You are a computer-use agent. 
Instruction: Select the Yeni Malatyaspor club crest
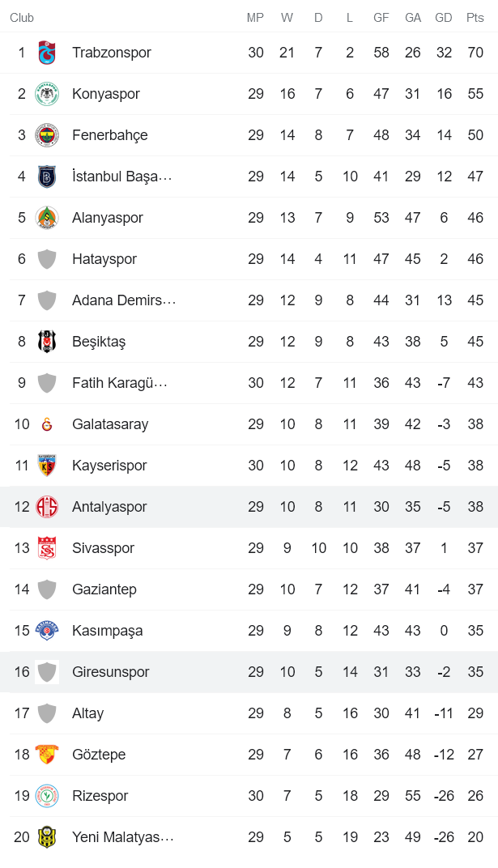click(x=48, y=837)
